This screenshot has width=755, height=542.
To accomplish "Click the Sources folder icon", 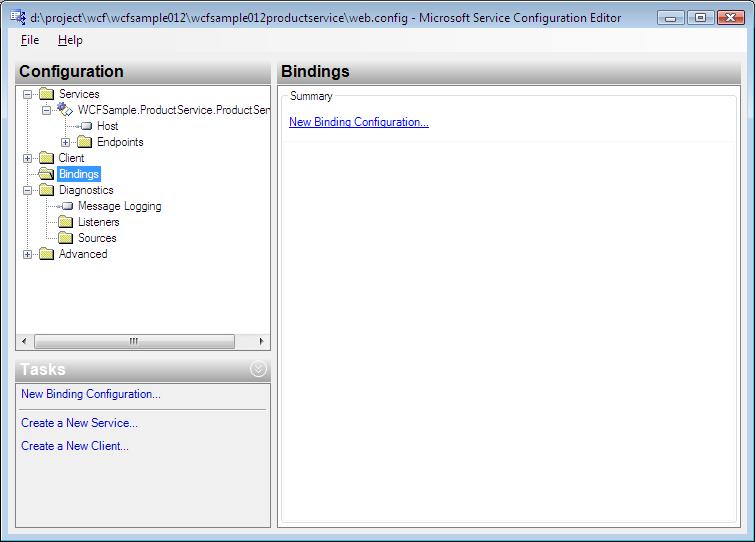I will point(66,238).
